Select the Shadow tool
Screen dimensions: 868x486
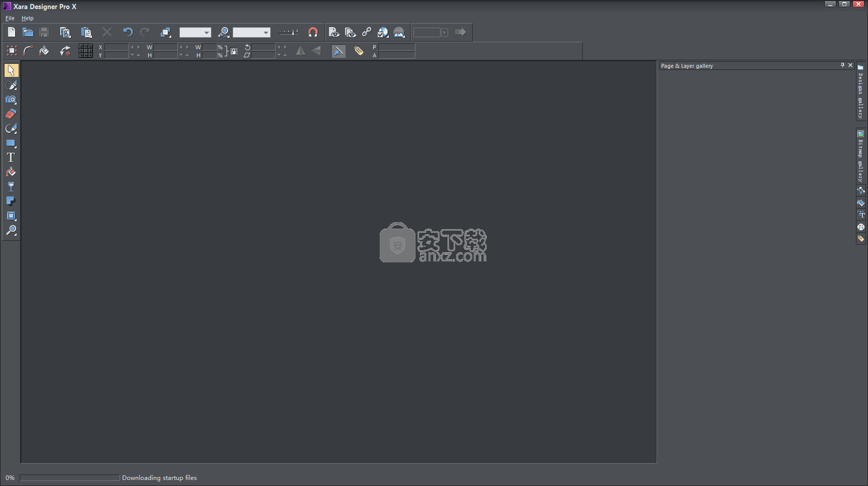[x=11, y=202]
